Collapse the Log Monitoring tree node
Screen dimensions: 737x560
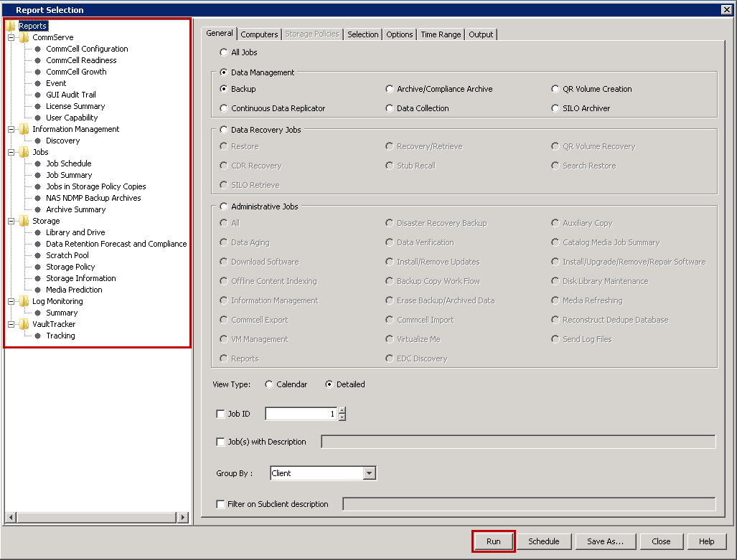coord(11,301)
